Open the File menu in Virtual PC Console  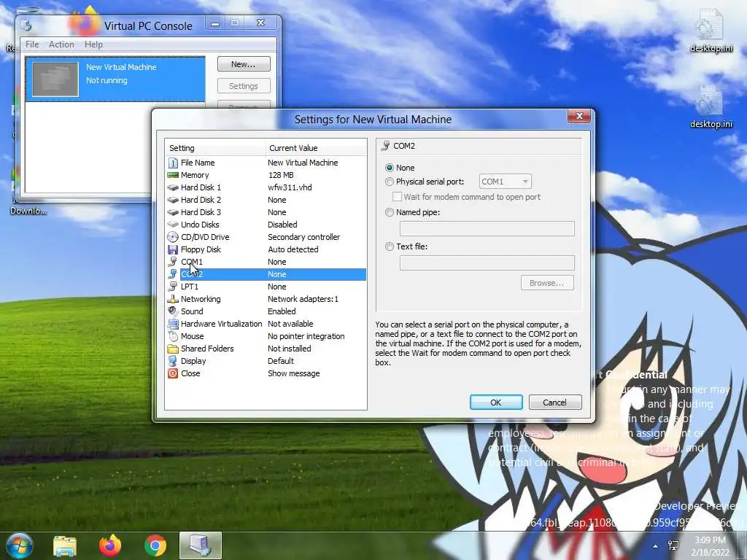point(32,44)
